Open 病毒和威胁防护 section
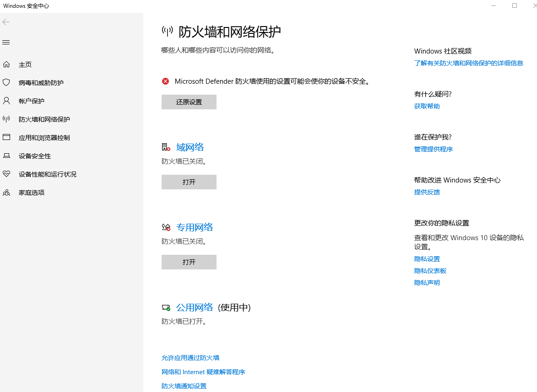This screenshot has width=537, height=392. click(x=41, y=82)
